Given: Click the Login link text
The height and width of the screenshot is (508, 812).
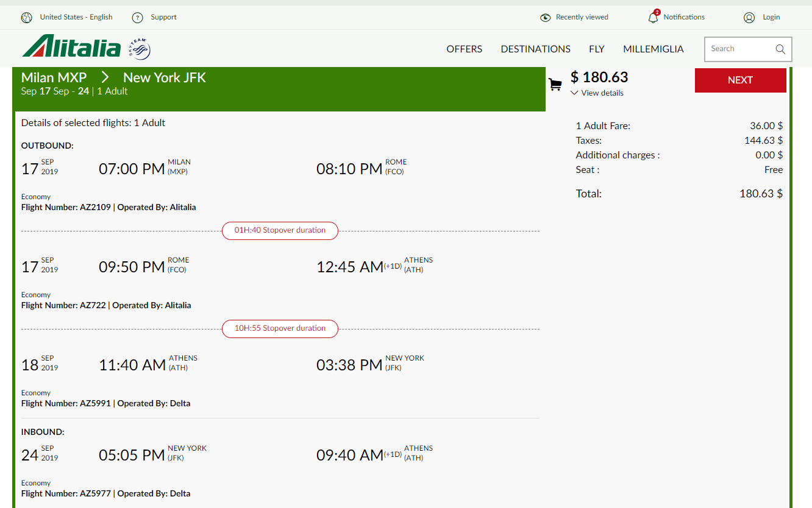Looking at the screenshot, I should (x=771, y=17).
